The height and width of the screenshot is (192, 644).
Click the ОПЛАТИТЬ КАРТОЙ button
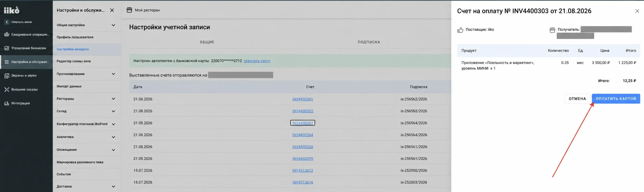tap(616, 99)
